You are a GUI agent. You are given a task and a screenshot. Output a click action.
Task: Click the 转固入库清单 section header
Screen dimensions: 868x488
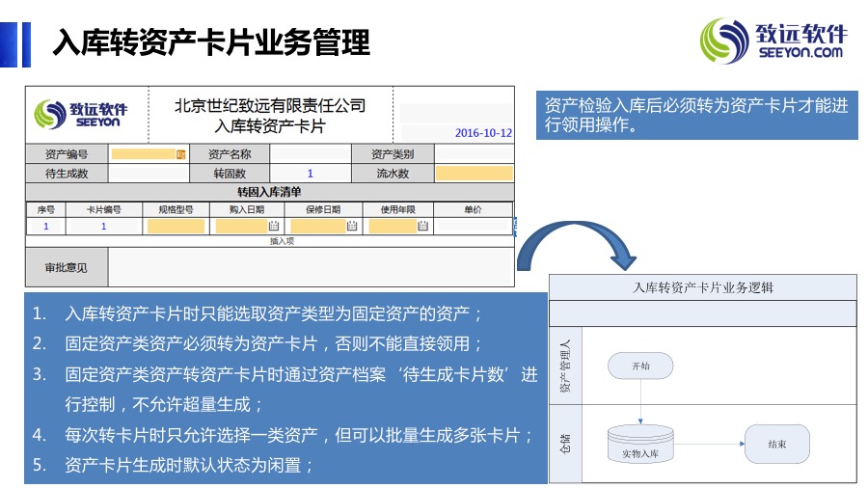click(270, 192)
